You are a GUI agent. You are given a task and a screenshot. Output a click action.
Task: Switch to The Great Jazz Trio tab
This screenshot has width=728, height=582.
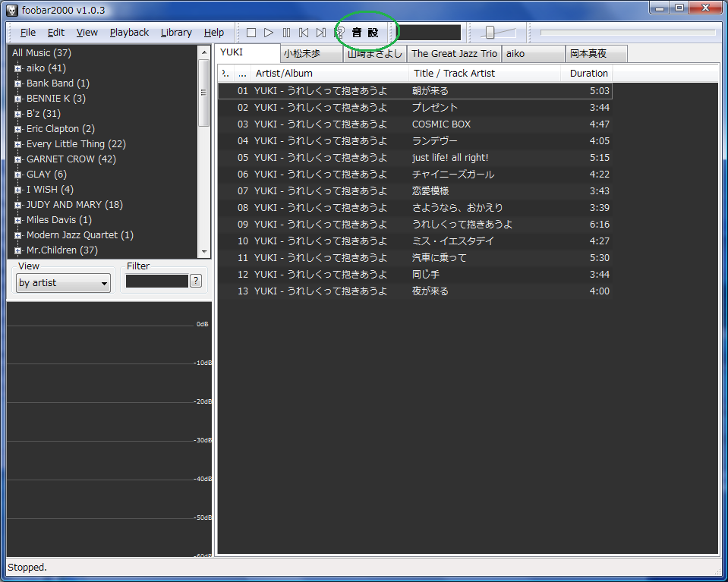454,54
